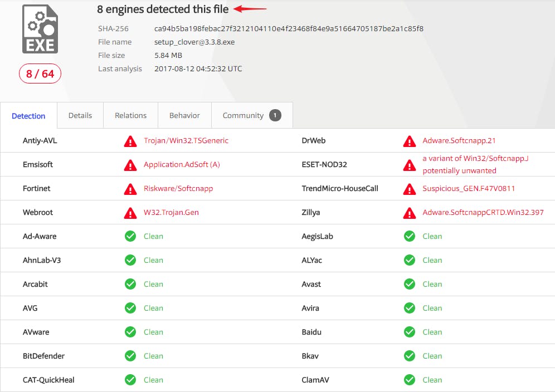
Task: Switch to the Behavior tab
Action: click(x=184, y=115)
